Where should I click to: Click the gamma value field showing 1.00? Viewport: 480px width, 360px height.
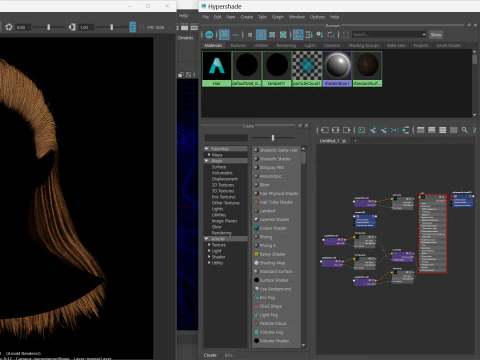[x=86, y=27]
